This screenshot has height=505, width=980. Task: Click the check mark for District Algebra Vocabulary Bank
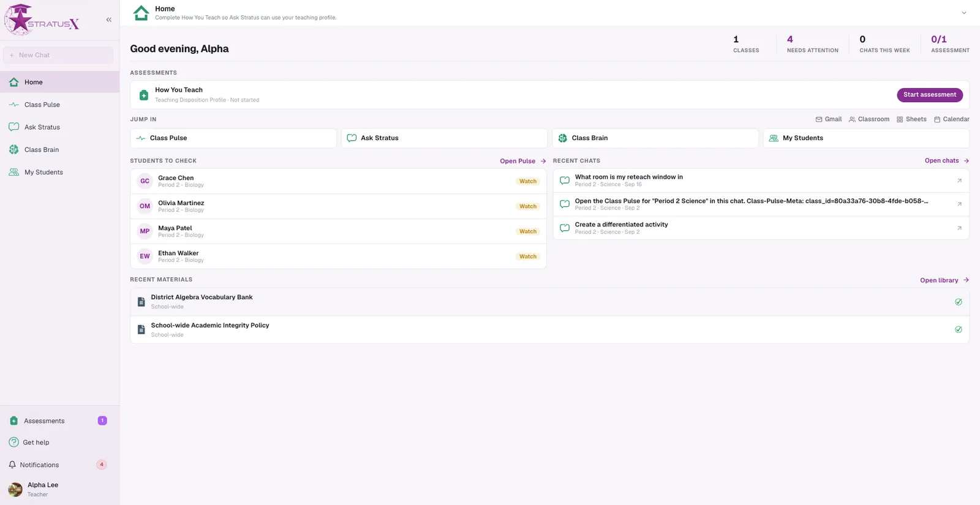point(959,302)
